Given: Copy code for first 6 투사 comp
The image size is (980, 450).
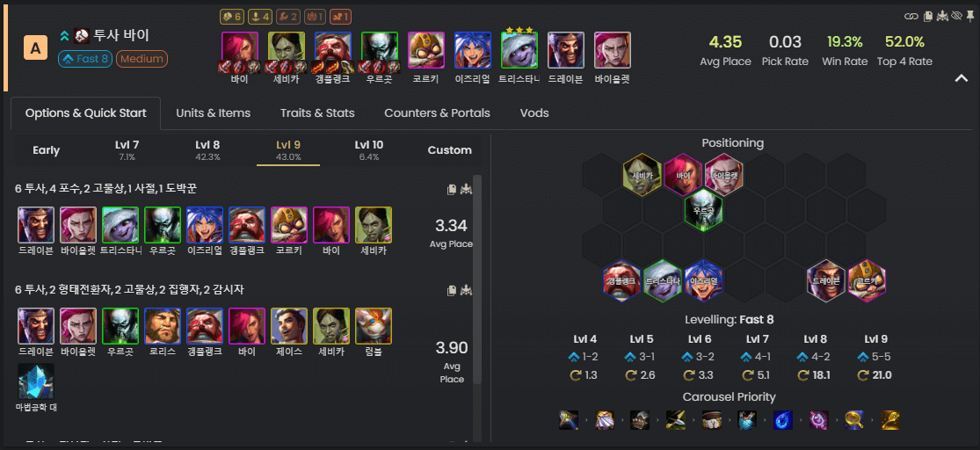Looking at the screenshot, I should click(451, 189).
